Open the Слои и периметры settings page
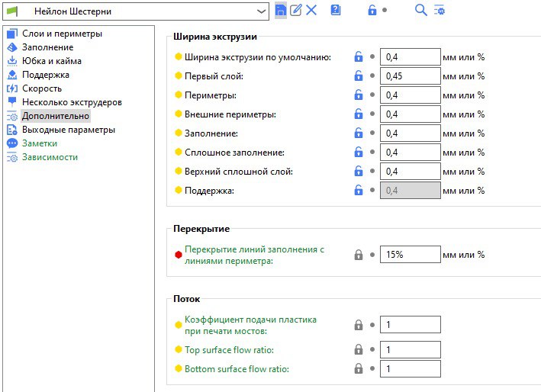Viewport: 541px width, 392px height. (x=62, y=34)
